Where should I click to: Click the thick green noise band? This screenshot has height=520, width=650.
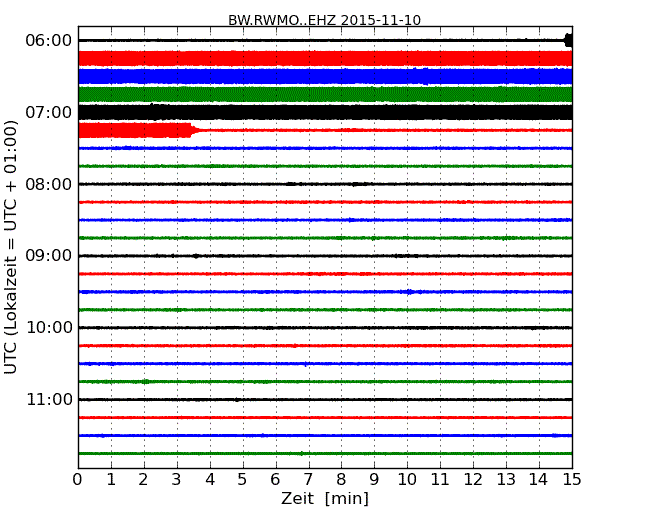pos(325,95)
